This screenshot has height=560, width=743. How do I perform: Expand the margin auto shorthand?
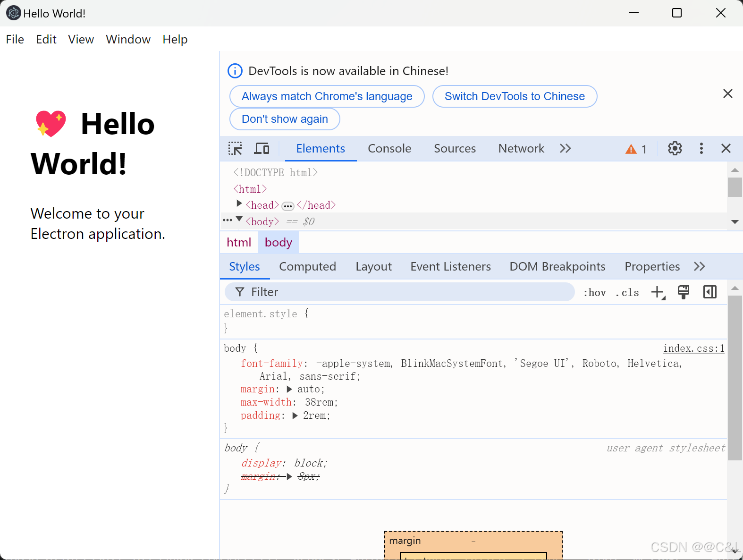289,390
